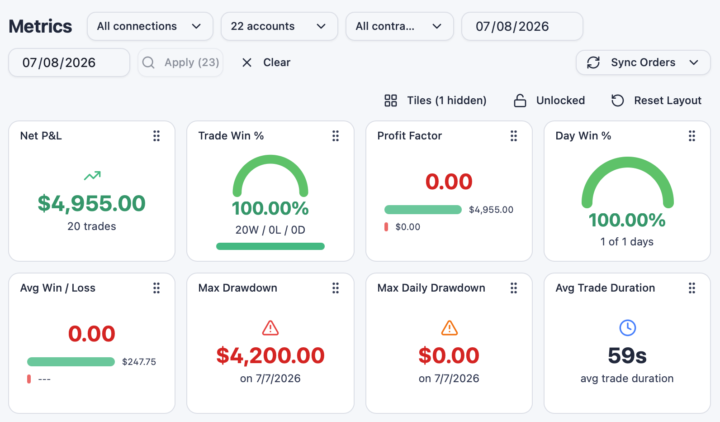Click the sync arrows icon on Sync Orders
The height and width of the screenshot is (422, 720).
pos(593,62)
